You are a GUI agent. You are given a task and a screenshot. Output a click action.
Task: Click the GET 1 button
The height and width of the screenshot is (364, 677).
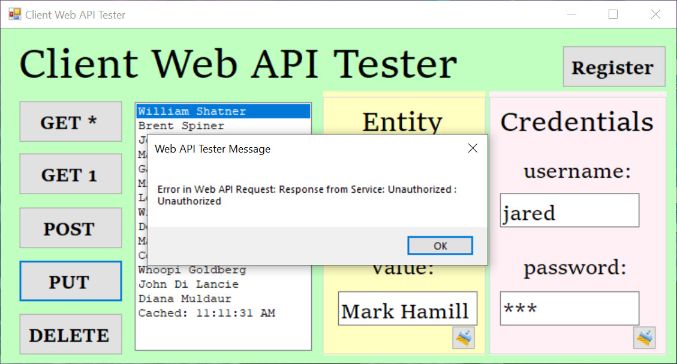[70, 174]
